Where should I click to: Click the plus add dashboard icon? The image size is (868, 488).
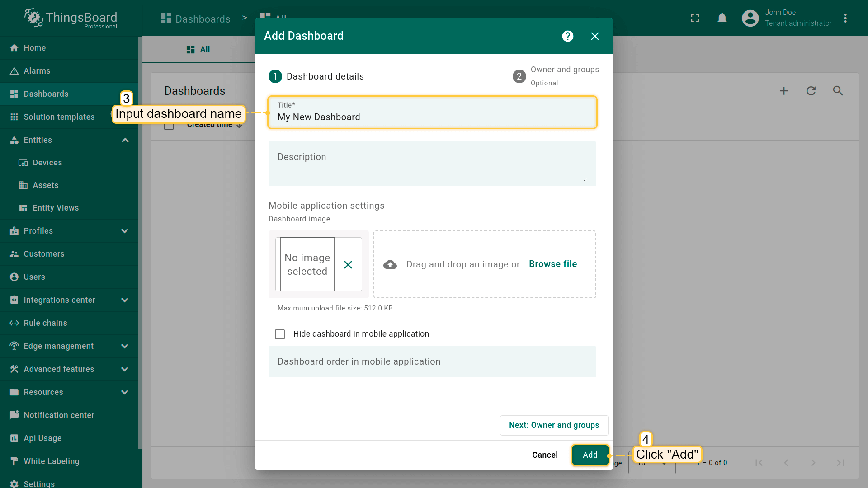(x=784, y=91)
